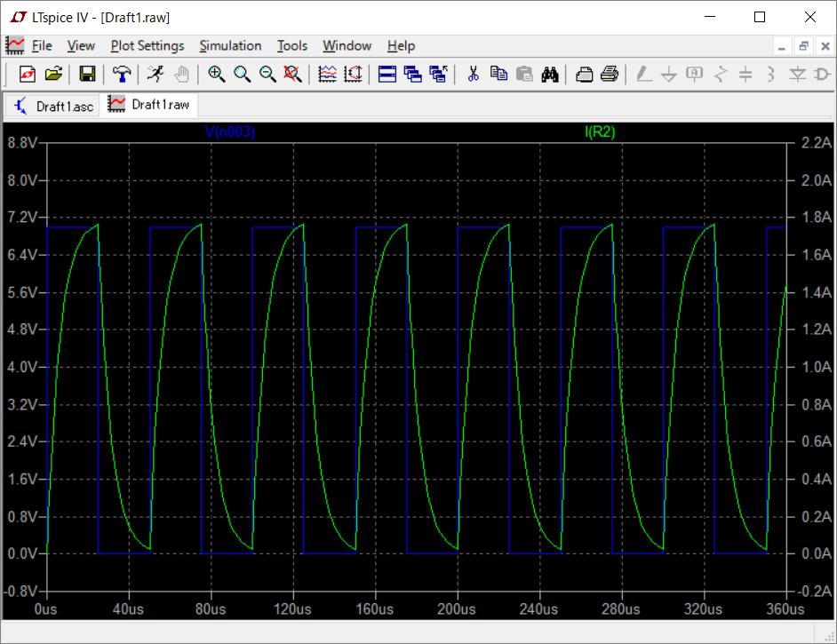This screenshot has height=644, width=837.
Task: Select the Zoom Out magnifier icon
Action: point(267,74)
